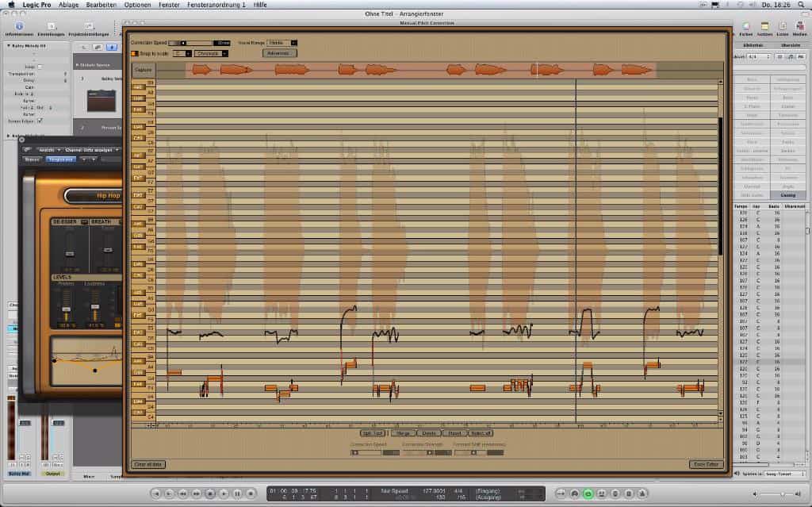Open the Listen toolbar icon
Viewport: 812px width, 507px height.
783,26
